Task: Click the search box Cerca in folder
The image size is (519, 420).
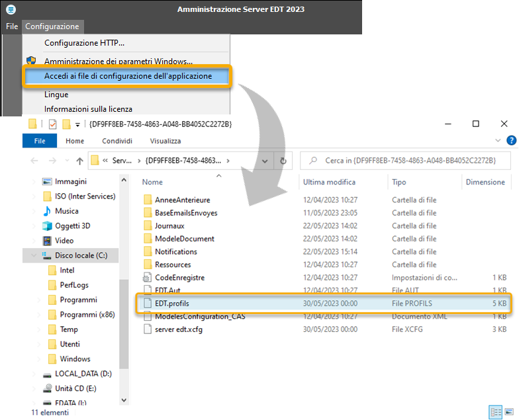Action: pyautogui.click(x=405, y=161)
